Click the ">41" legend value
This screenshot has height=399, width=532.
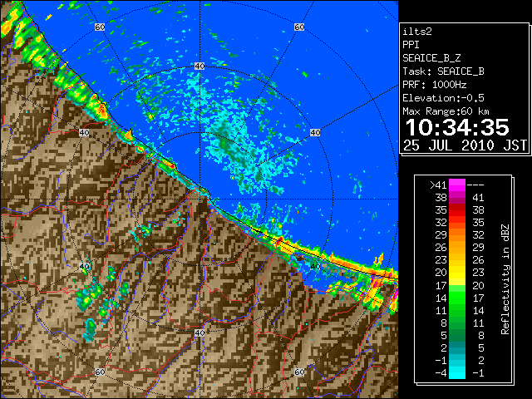point(438,185)
